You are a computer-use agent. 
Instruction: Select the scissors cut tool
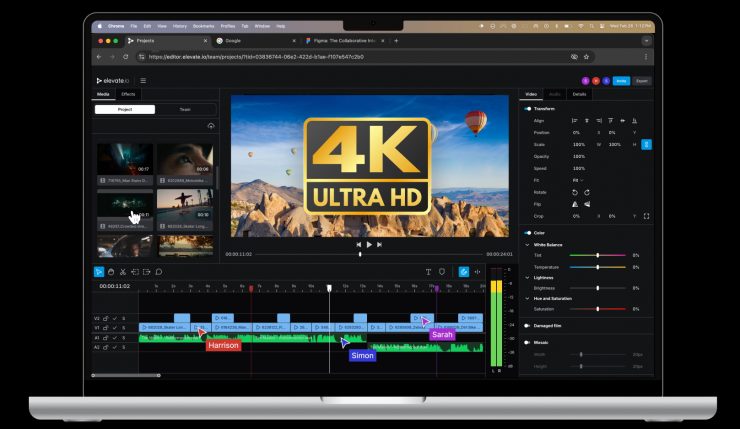click(123, 271)
